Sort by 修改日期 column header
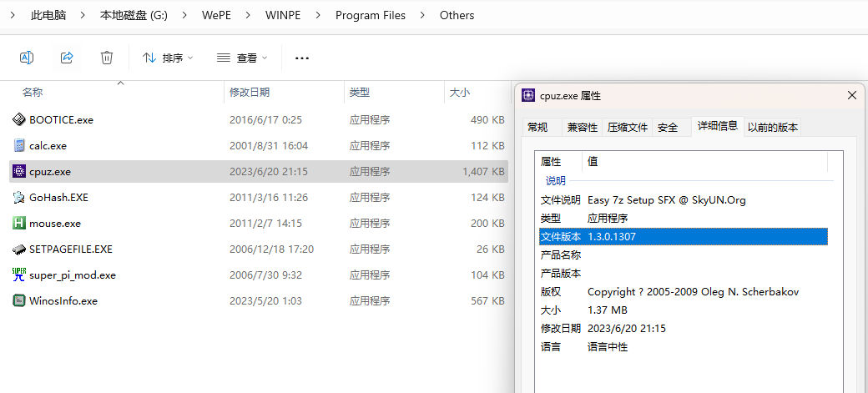868x393 pixels. coord(250,93)
